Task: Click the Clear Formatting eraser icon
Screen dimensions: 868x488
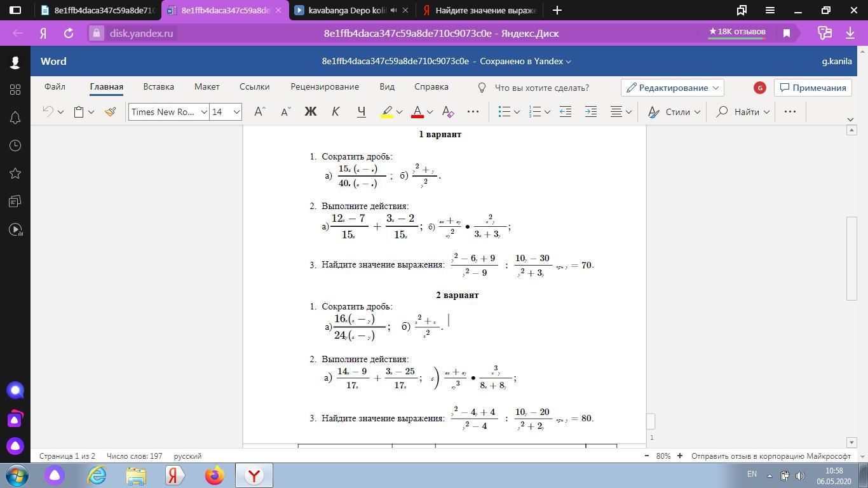Action: (x=448, y=112)
